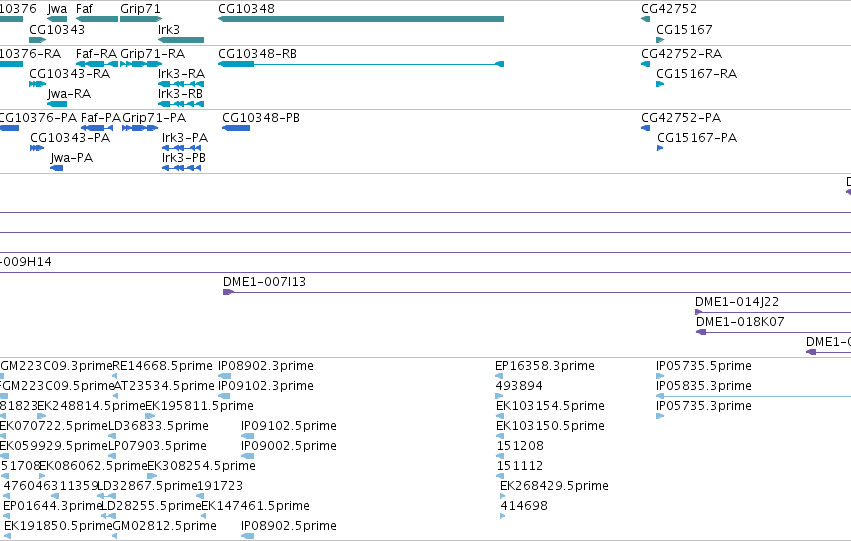Click the EK268429.5prime label
This screenshot has height=541, width=851.
pos(554,486)
